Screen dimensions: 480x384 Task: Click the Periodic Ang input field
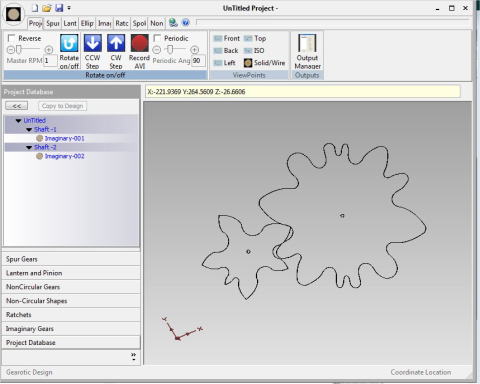coord(198,61)
